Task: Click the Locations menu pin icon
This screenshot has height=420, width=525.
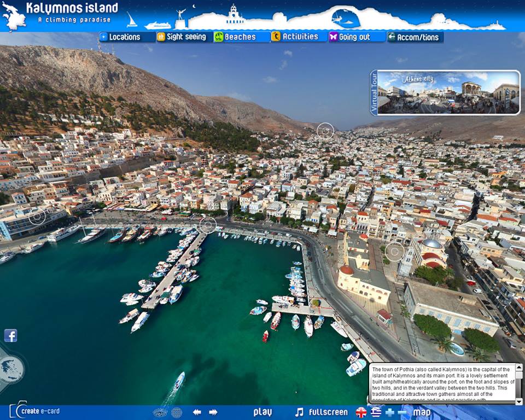Action: click(x=104, y=37)
